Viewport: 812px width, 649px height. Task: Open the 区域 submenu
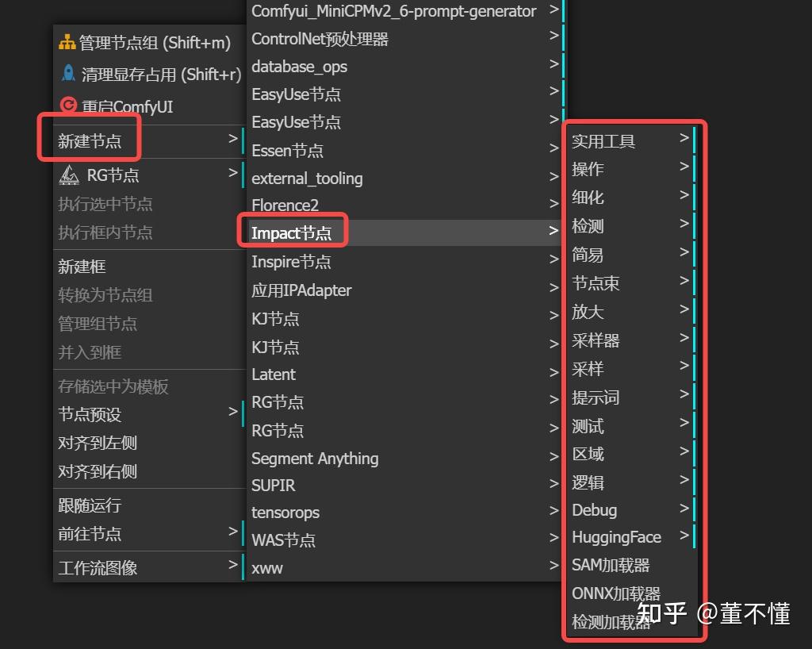pos(631,454)
